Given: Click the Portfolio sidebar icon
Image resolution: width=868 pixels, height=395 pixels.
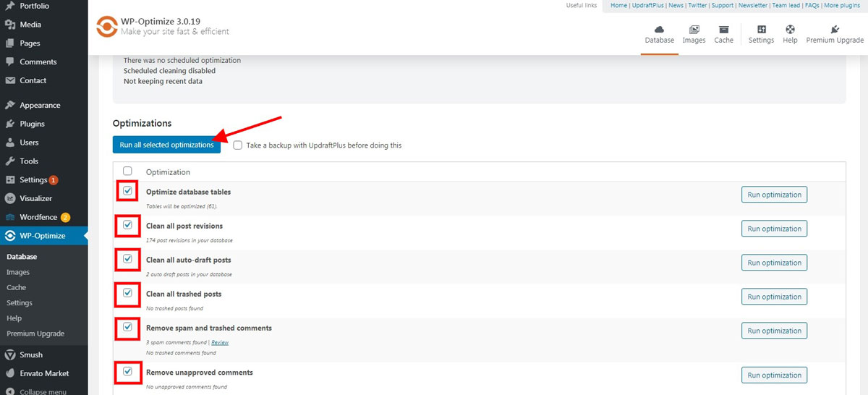Looking at the screenshot, I should click(x=10, y=6).
